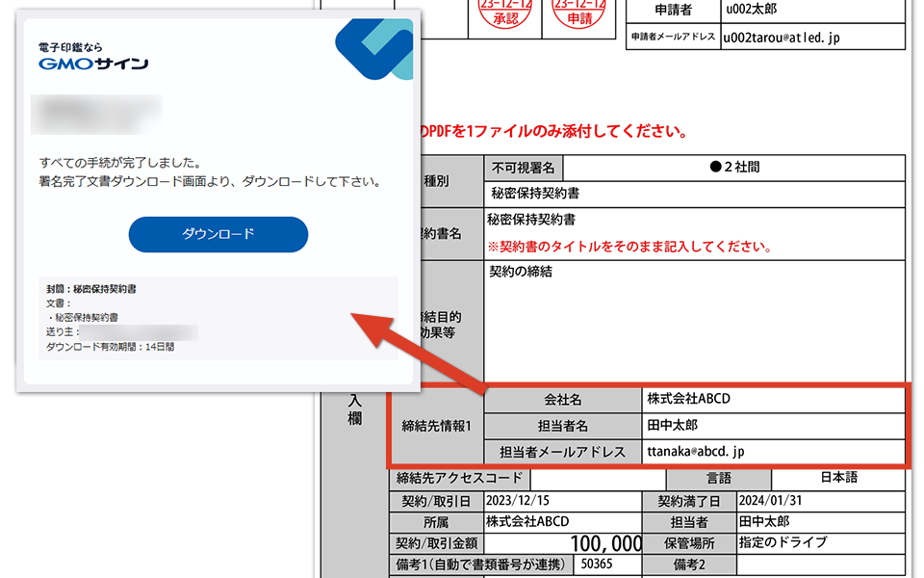
Task: Click the empty 締結先アクセスコード field
Action: click(x=597, y=478)
